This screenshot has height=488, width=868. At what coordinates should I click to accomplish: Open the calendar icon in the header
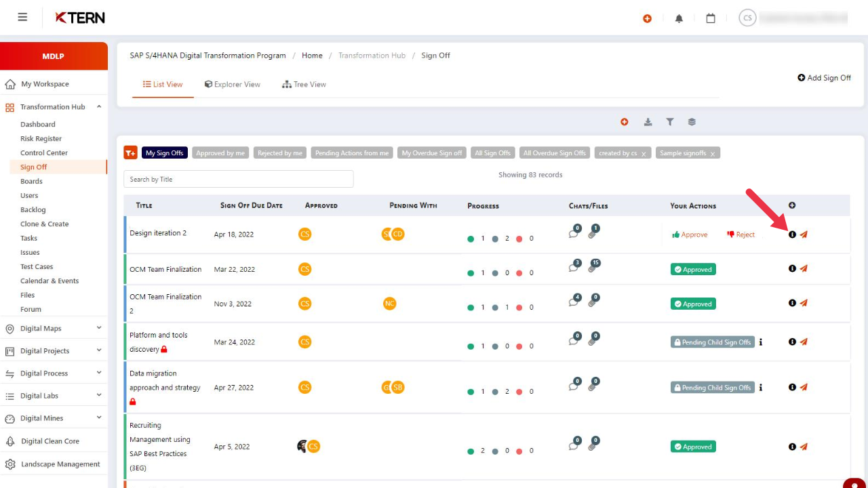[x=711, y=18]
